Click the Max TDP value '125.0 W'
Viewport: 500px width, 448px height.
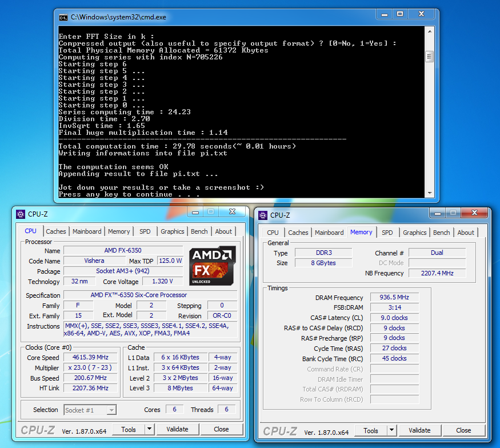click(170, 261)
